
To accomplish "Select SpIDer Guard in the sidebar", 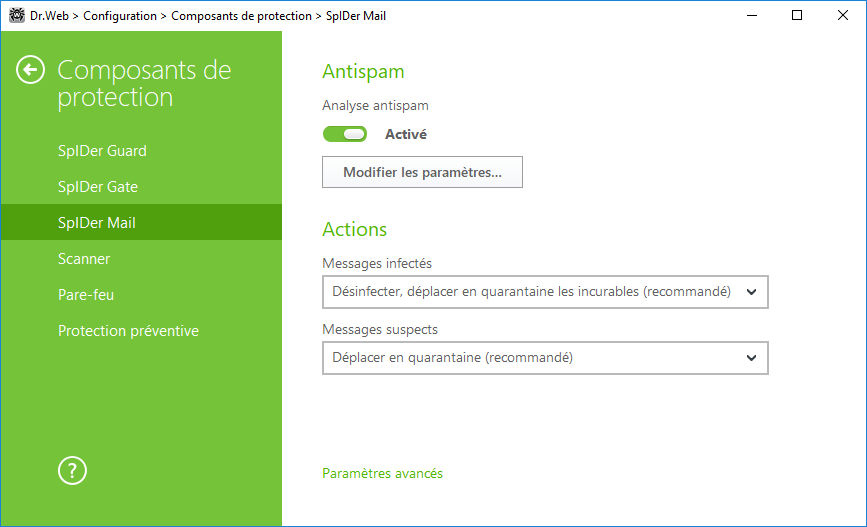I will click(102, 151).
